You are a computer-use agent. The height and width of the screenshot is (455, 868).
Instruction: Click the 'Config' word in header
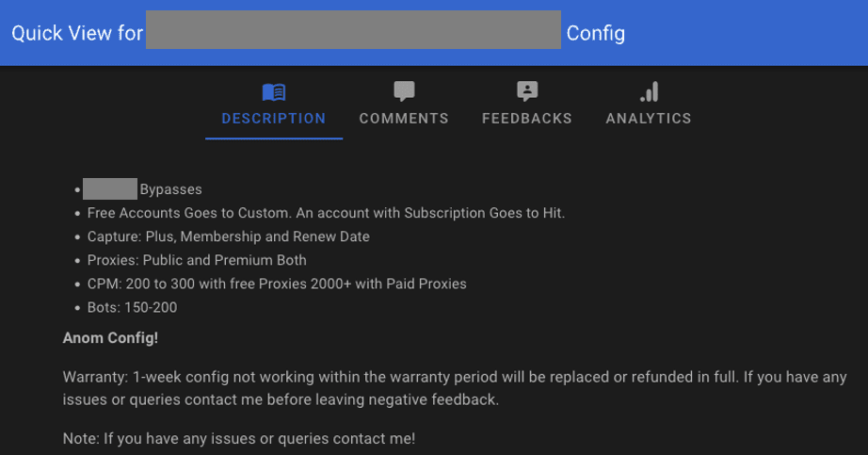(x=596, y=34)
